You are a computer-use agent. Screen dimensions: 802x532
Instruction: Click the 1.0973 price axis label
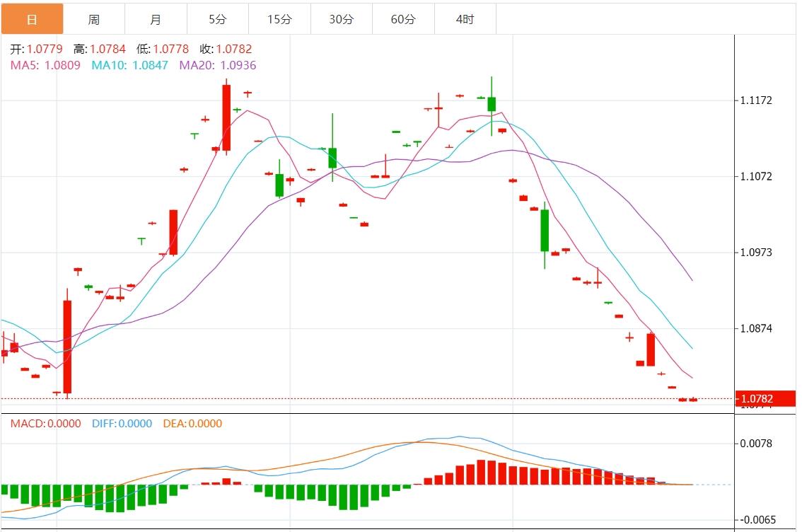(x=756, y=253)
